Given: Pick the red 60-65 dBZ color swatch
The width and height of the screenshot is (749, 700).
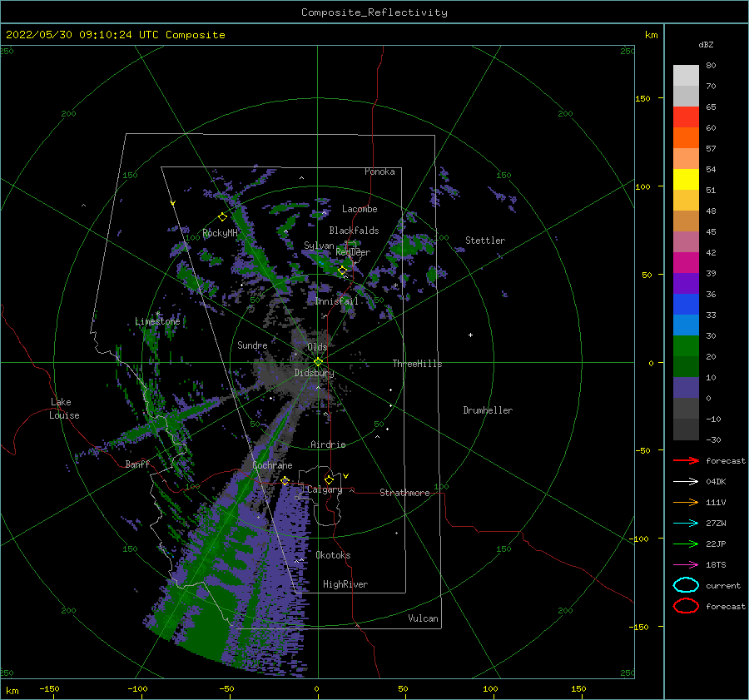Looking at the screenshot, I should coord(686,117).
